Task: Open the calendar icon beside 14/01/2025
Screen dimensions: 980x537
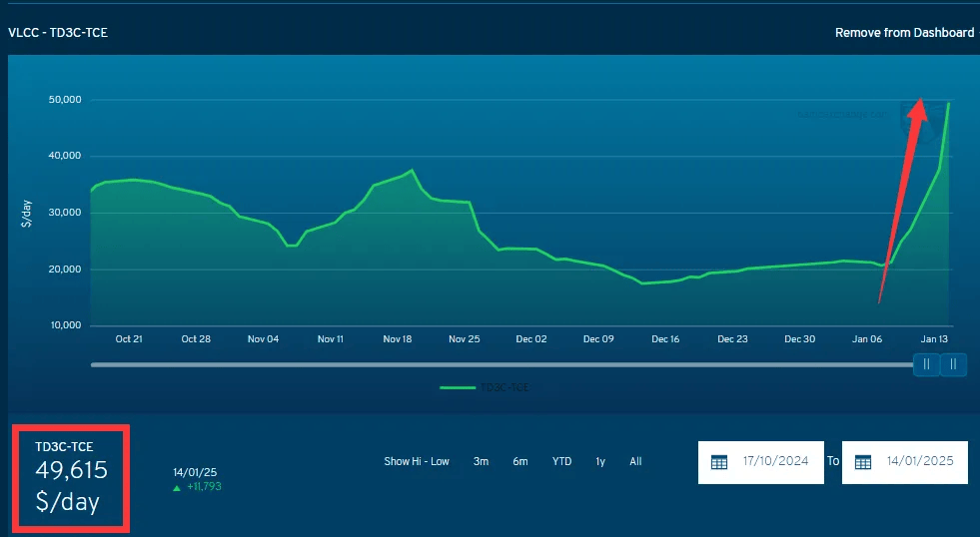Action: click(x=863, y=463)
